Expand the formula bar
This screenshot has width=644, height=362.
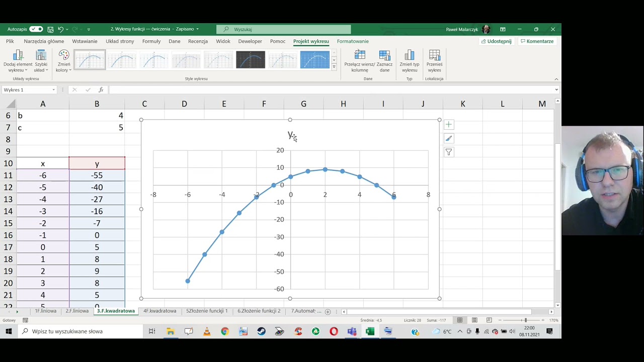(x=556, y=90)
